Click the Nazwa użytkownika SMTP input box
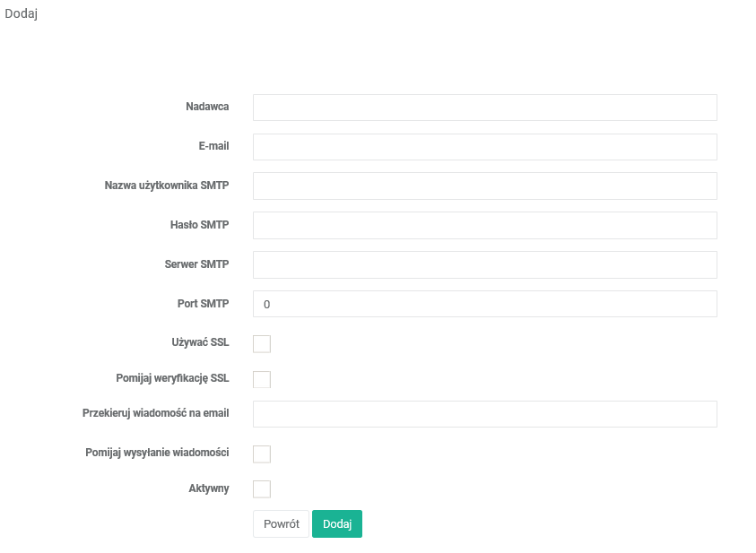 click(484, 186)
